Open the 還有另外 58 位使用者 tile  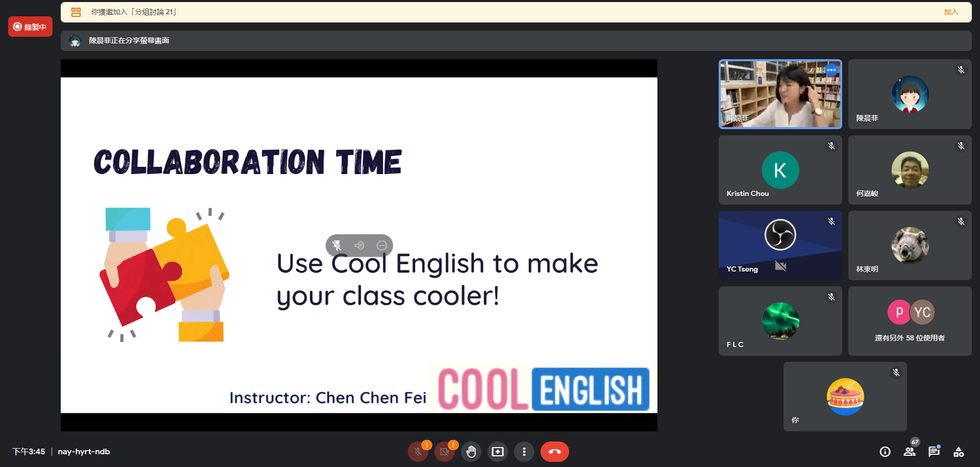(x=910, y=321)
